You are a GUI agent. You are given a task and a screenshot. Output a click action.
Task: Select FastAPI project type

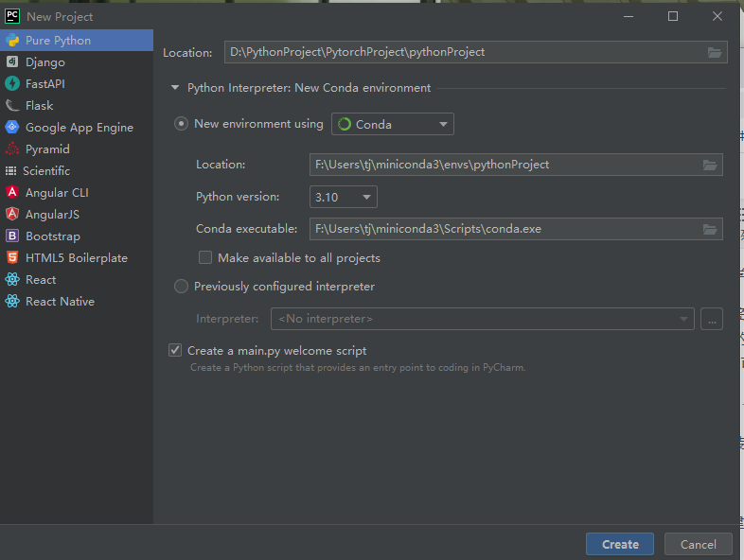pyautogui.click(x=77, y=84)
